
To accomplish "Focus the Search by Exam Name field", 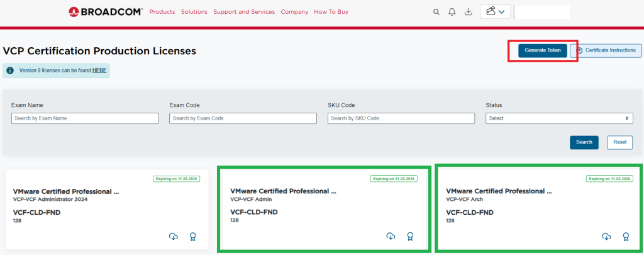I will coord(85,118).
